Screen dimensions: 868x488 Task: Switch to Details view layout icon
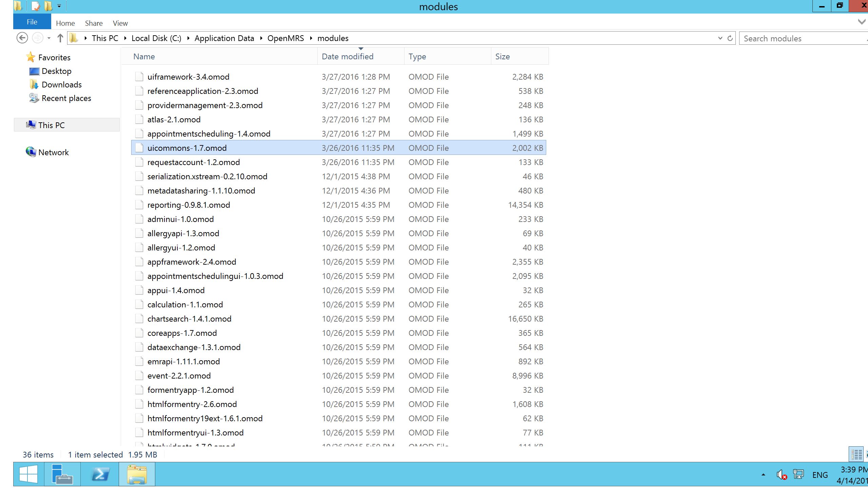point(856,454)
